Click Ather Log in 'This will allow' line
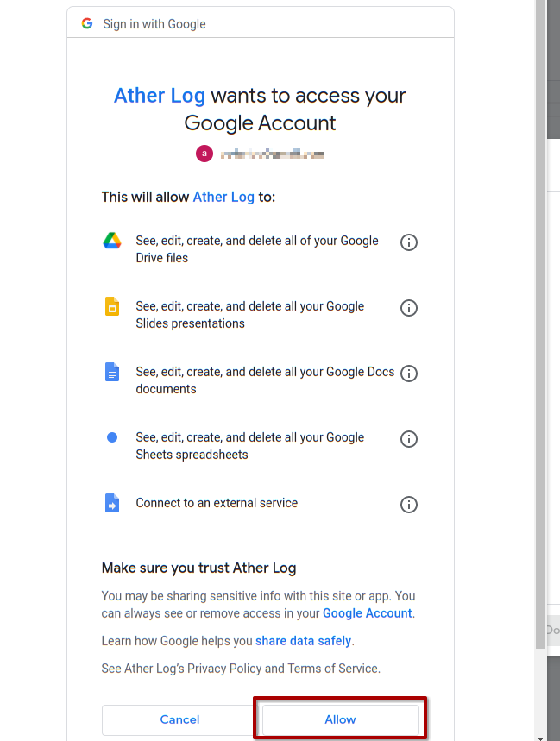 pos(223,197)
